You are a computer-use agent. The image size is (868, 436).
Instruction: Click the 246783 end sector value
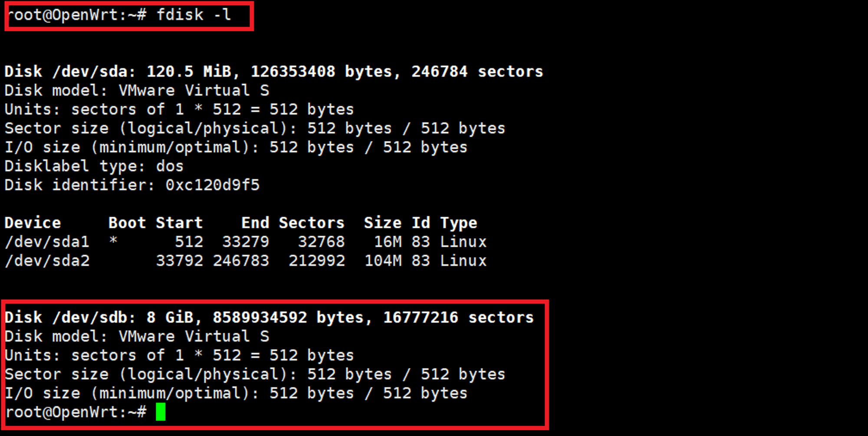coord(241,261)
